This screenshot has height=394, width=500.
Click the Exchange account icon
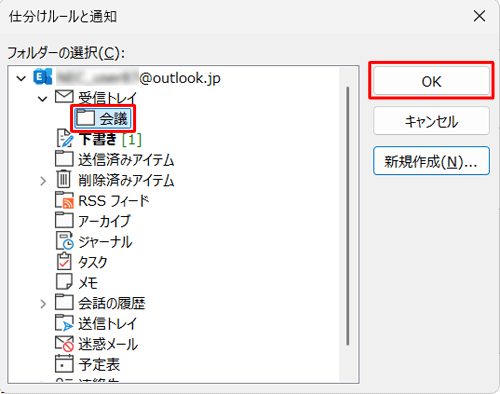43,77
